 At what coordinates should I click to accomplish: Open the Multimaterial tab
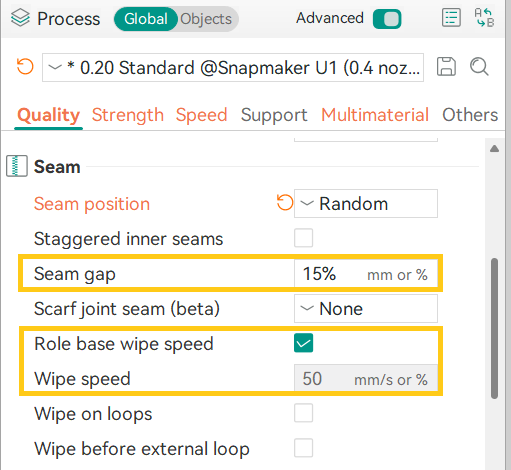click(375, 115)
